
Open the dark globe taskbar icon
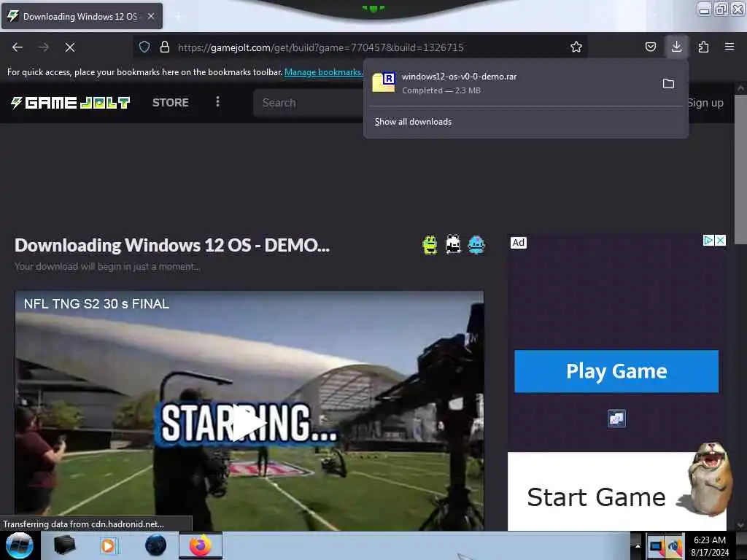pos(156,545)
